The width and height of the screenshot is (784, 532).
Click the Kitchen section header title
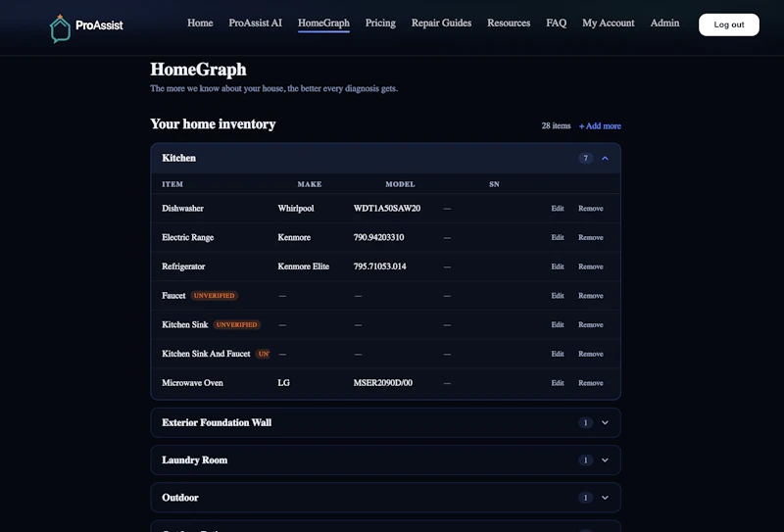[x=178, y=158]
